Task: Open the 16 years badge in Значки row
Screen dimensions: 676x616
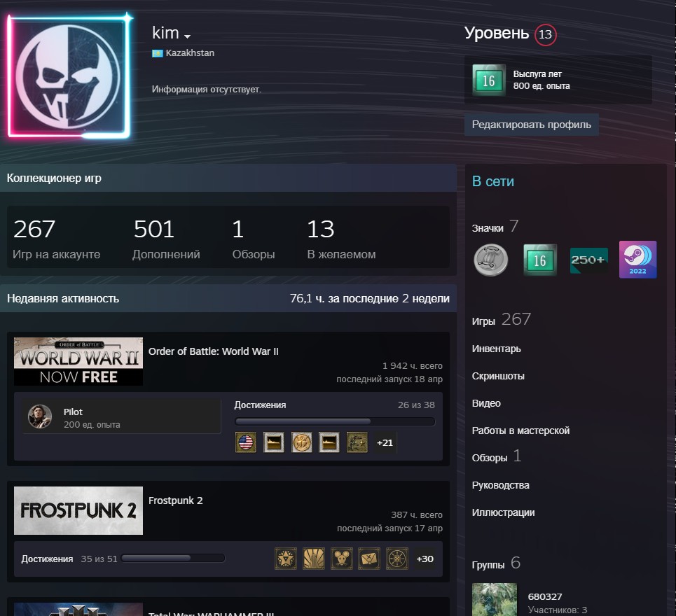Action: click(540, 260)
